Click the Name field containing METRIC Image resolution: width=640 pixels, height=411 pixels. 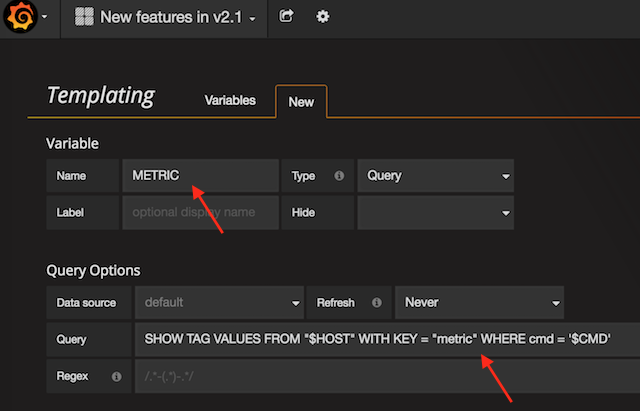pos(199,175)
